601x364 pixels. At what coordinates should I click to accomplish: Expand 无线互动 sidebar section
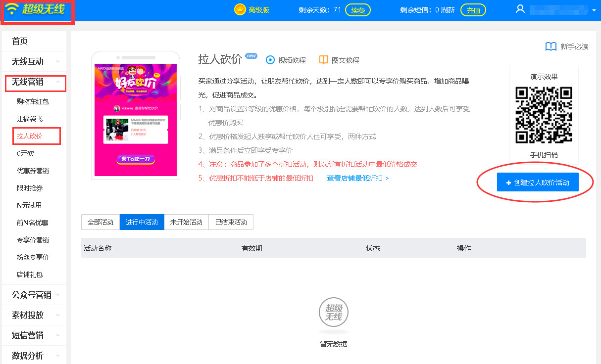(x=34, y=61)
